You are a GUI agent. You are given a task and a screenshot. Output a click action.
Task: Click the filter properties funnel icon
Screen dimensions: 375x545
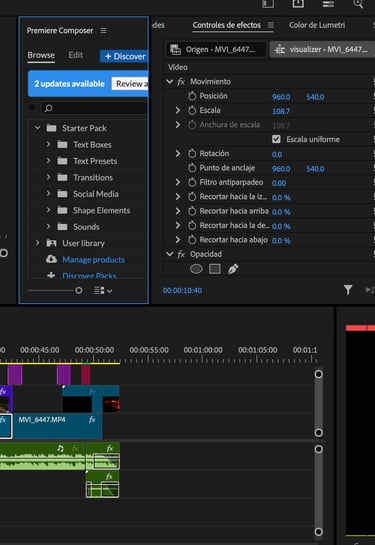click(348, 290)
